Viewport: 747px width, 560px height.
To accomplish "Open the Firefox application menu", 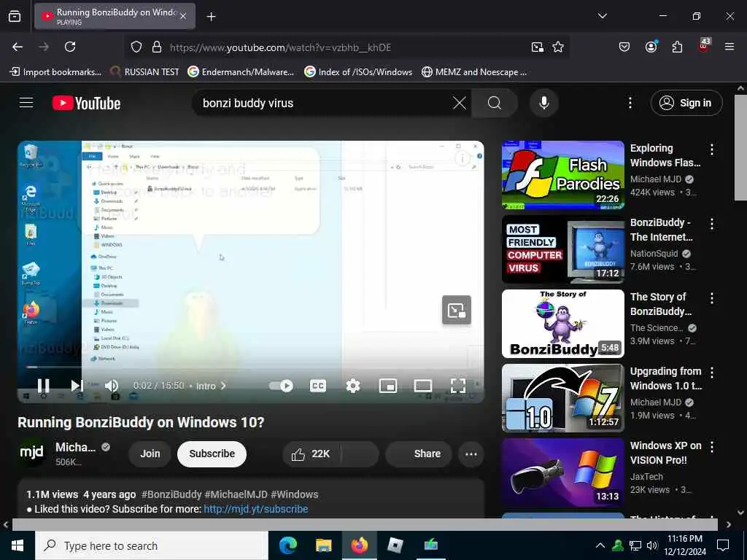I will coord(729,47).
